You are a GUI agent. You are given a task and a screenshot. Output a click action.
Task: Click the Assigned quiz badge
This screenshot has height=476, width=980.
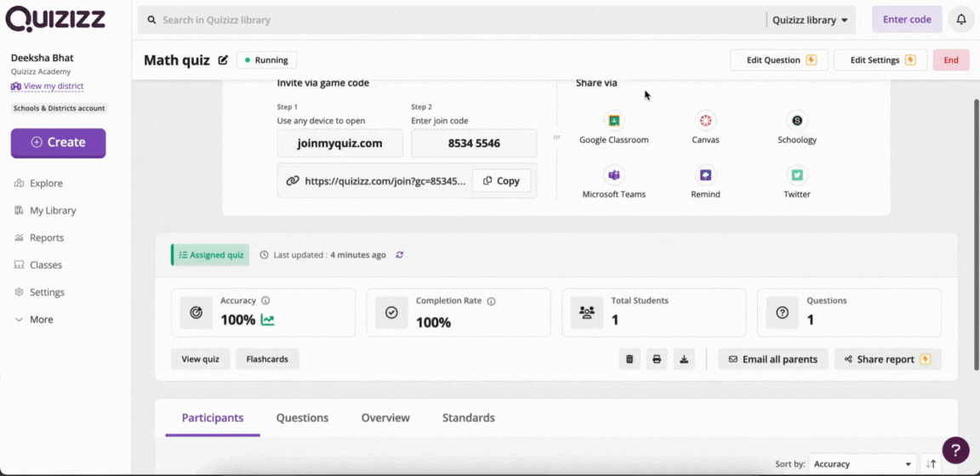tap(211, 255)
